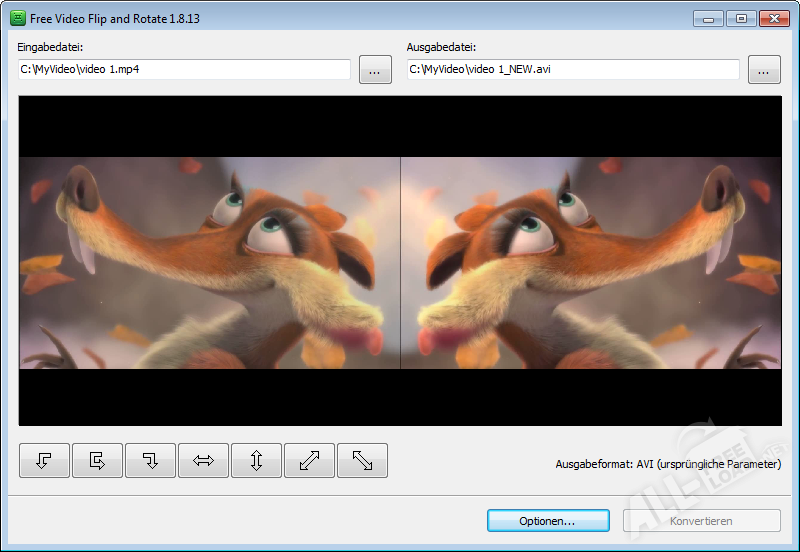Viewport: 800px width, 552px height.
Task: Browse for output file next to Ausgabedatei
Action: tap(763, 70)
